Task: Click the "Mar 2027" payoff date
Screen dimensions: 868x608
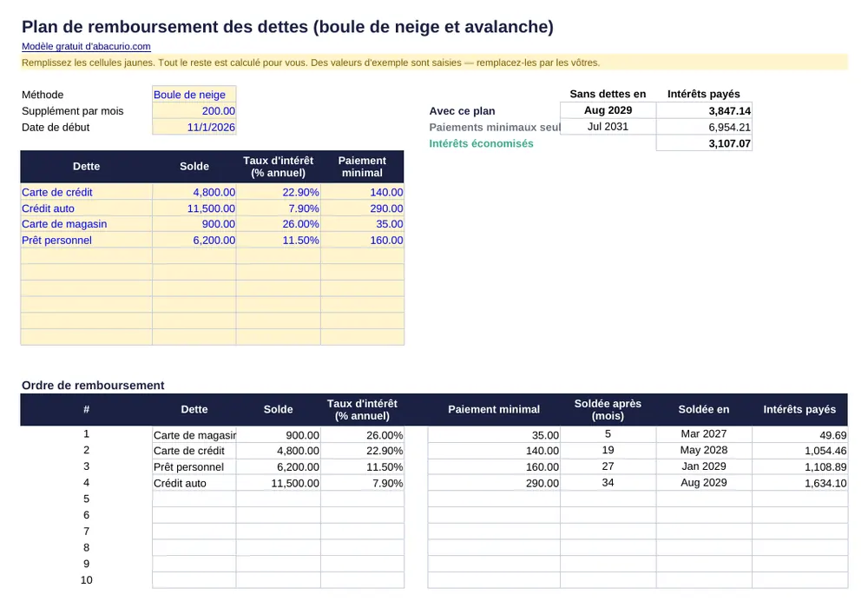Action: tap(704, 434)
